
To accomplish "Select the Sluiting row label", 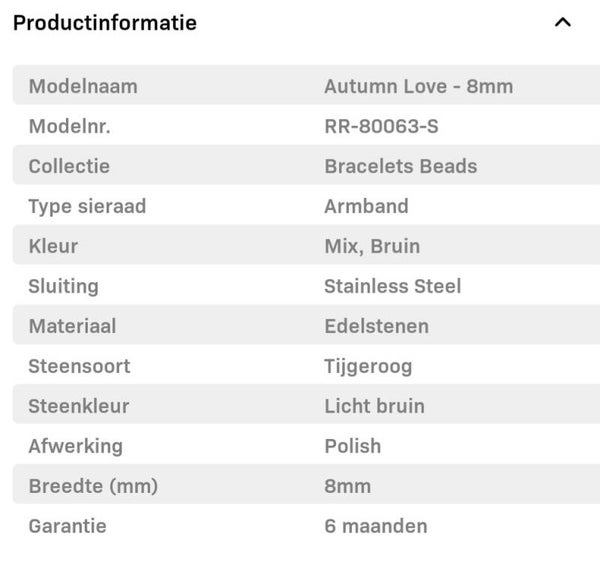I will click(x=63, y=286).
